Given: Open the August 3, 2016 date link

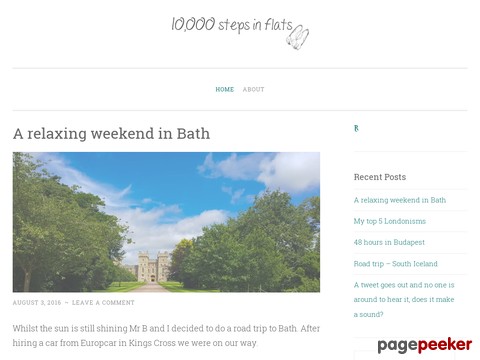Looking at the screenshot, I should pyautogui.click(x=37, y=303).
